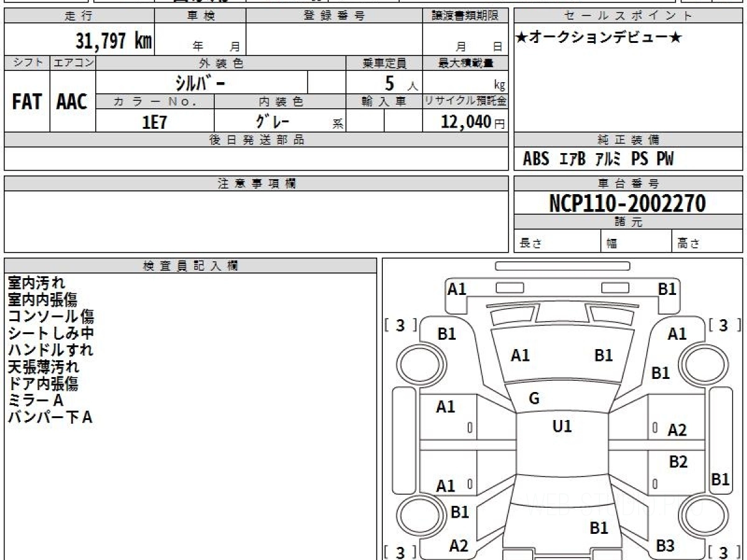
Task: Click the リサイクル預託金 header
Action: 465,101
